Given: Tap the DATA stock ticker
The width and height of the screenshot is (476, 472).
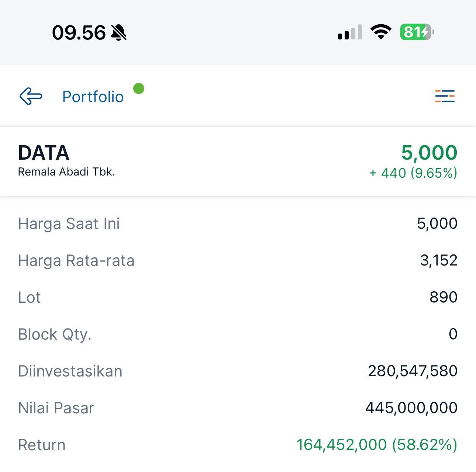Looking at the screenshot, I should [x=44, y=153].
